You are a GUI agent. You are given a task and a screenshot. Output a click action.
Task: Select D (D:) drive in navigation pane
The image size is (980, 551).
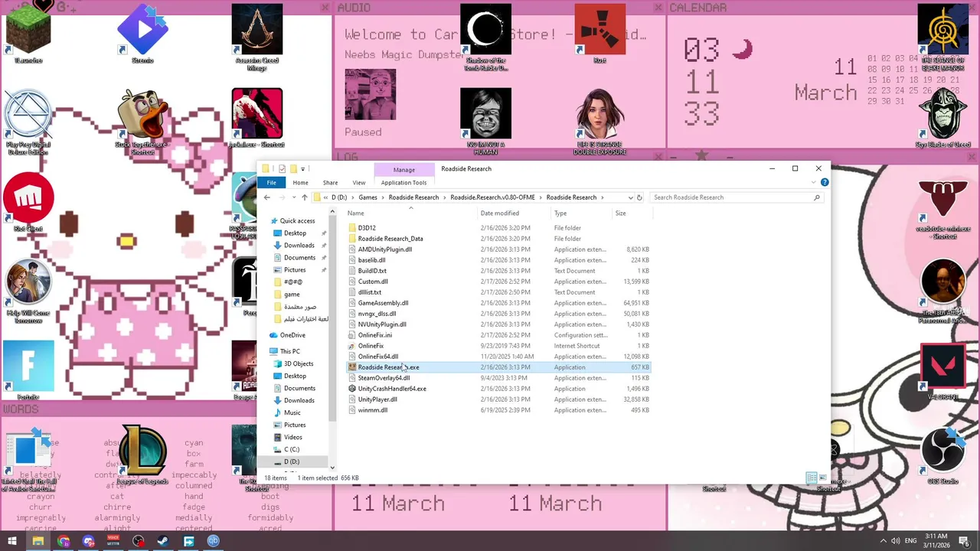(291, 462)
